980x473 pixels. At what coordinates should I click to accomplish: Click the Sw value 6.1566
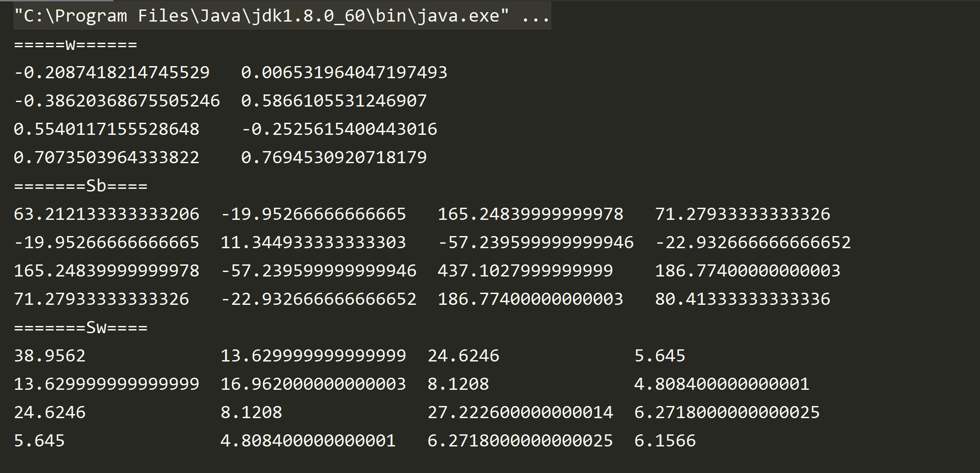(665, 441)
